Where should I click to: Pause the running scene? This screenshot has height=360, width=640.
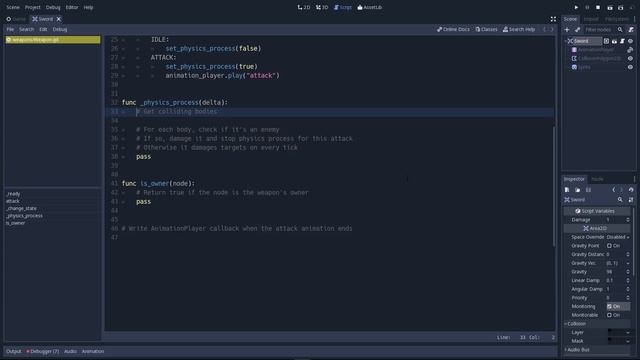[x=587, y=7]
